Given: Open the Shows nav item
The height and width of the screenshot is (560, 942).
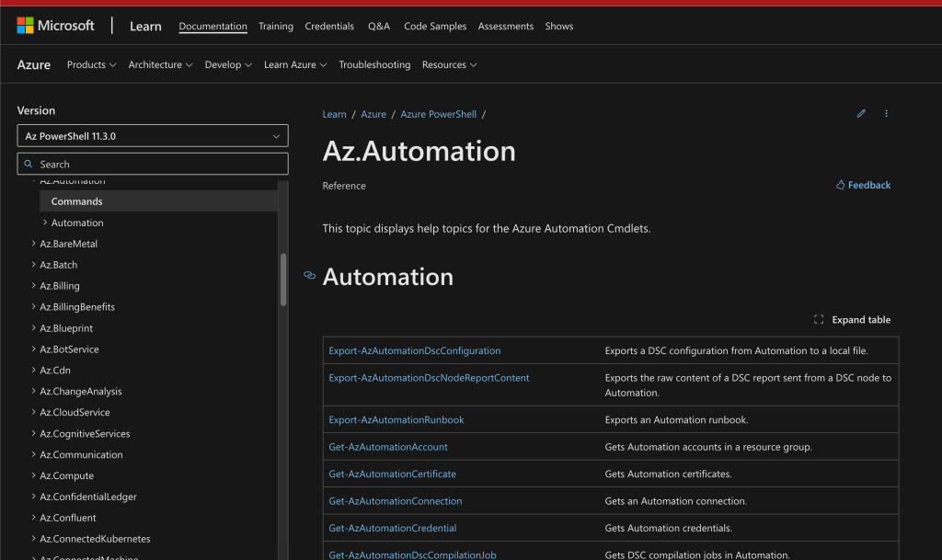Looking at the screenshot, I should point(558,26).
